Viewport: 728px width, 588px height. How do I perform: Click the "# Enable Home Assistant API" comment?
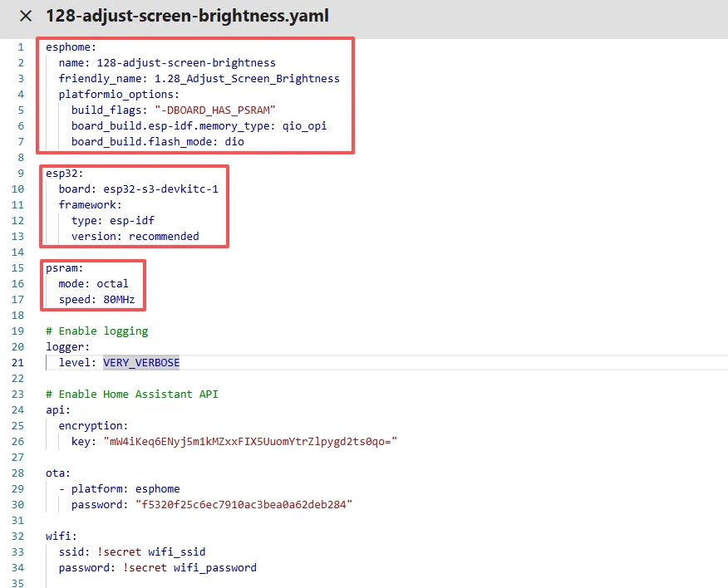point(132,394)
